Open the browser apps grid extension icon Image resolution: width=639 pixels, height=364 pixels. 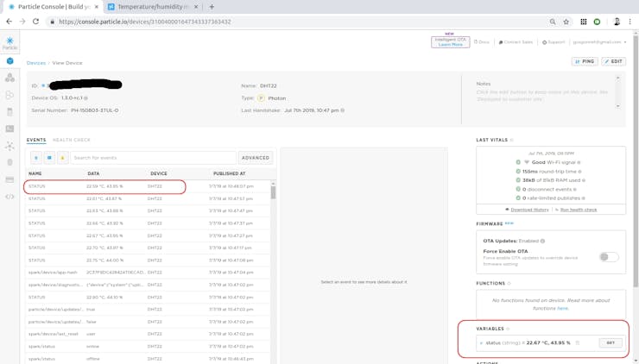point(584,22)
